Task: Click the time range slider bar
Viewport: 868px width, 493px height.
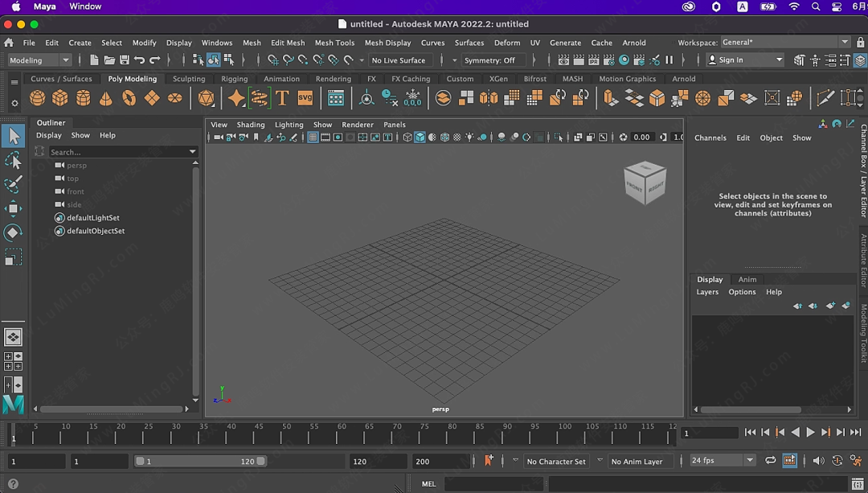Action: [201, 462]
